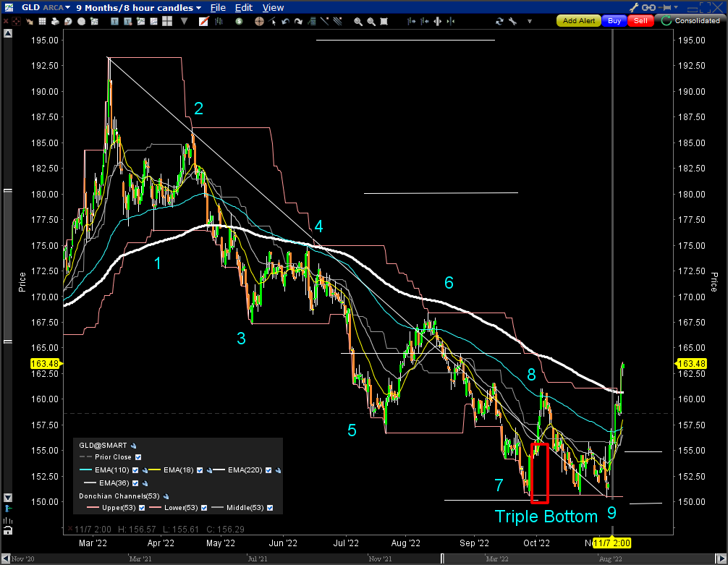This screenshot has width=728, height=565.
Task: Click the 11/7 2:00 time marker label
Action: coord(612,543)
